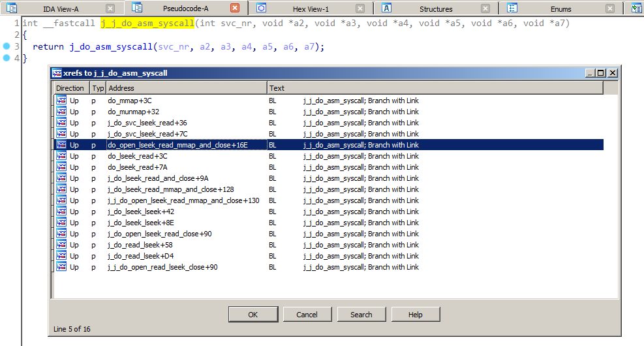The width and height of the screenshot is (644, 346).
Task: Maximize the xrefs dialog window
Action: click(601, 72)
